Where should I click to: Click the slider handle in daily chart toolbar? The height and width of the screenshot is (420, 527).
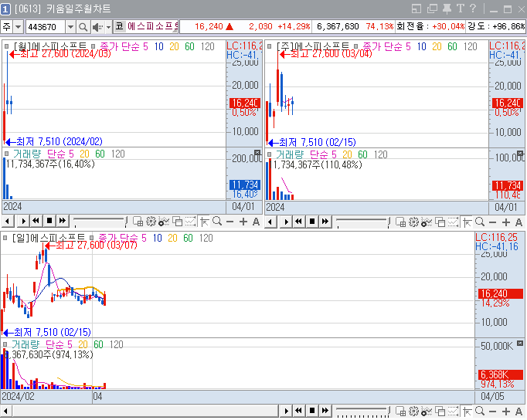389,411
